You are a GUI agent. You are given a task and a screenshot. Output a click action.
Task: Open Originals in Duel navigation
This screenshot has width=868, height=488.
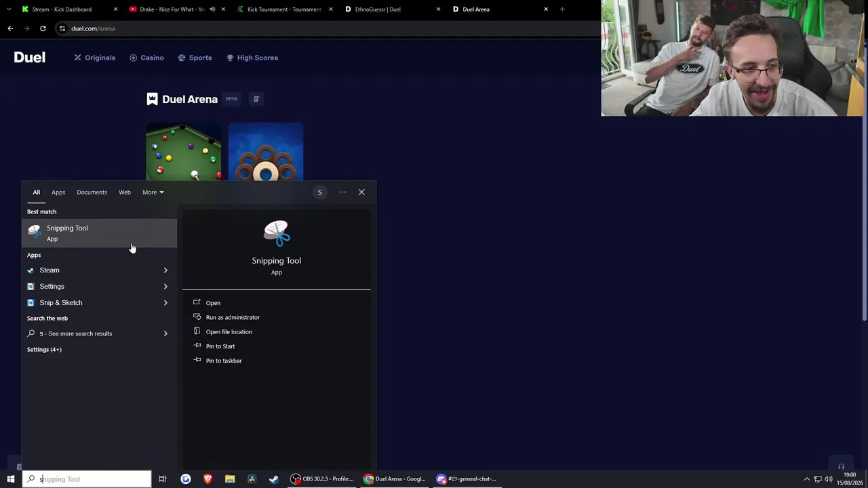(x=95, y=58)
